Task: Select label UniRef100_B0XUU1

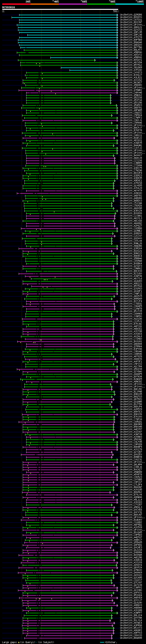Action: (131, 342)
